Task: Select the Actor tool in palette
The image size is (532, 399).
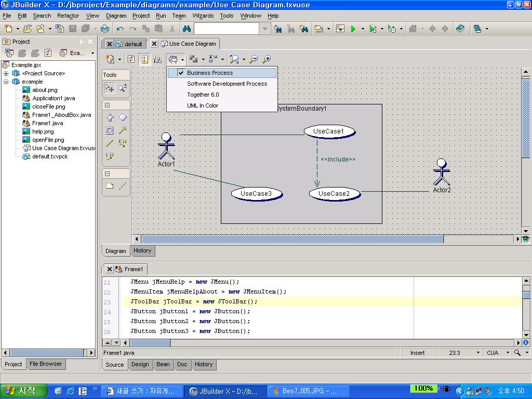Action: tap(110, 118)
